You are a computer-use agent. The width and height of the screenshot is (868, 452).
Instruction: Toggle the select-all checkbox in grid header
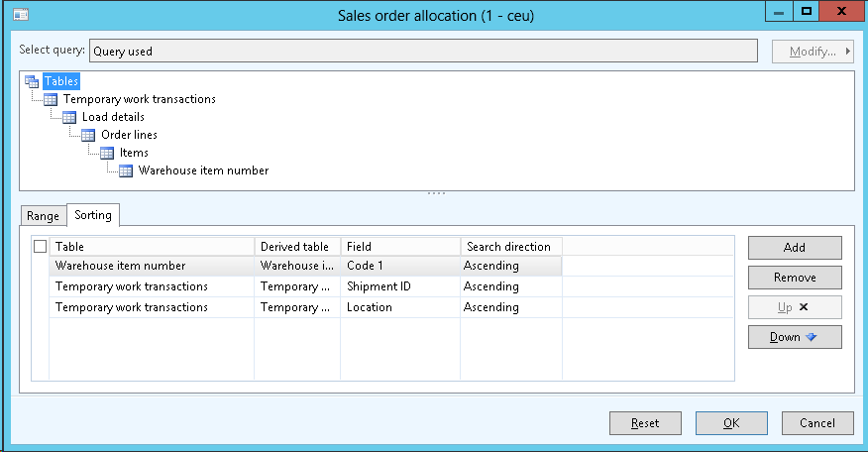40,246
